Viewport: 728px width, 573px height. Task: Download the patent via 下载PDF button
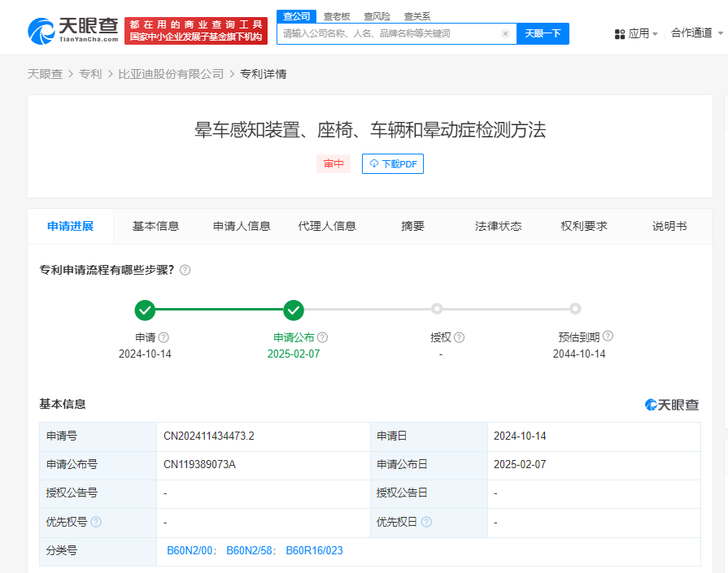(393, 163)
